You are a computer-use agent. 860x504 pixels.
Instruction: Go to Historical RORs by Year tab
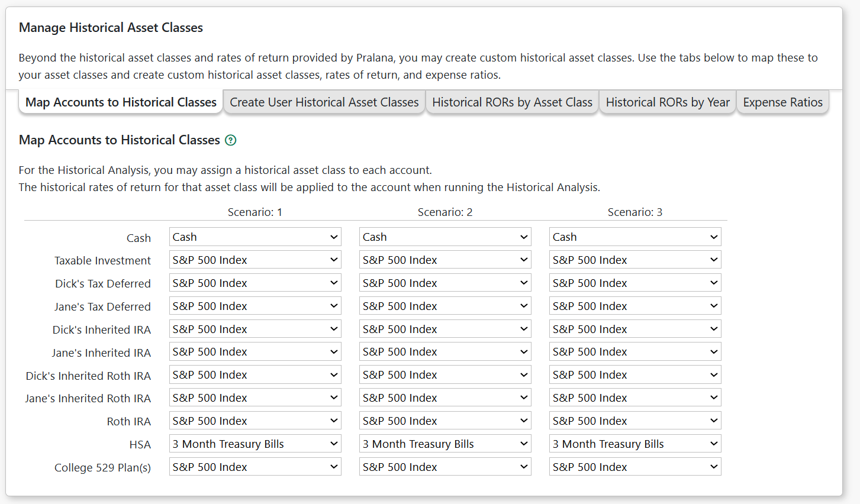pyautogui.click(x=667, y=102)
